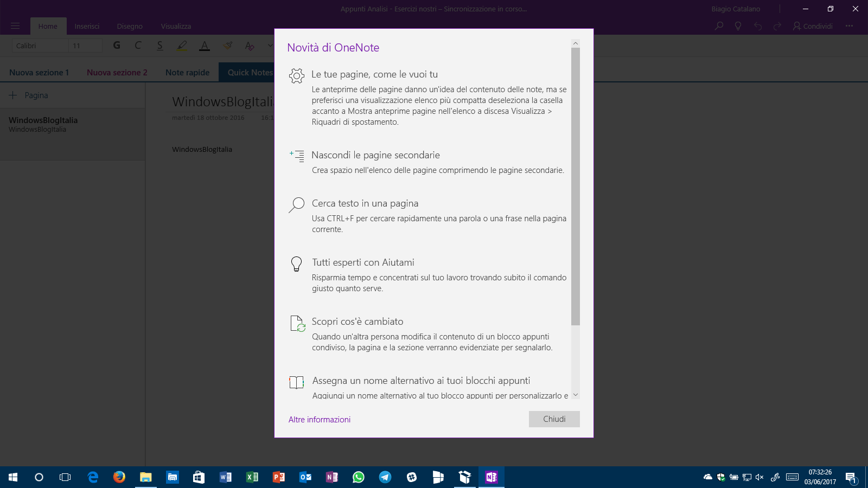Switch to the Inserisci tab

click(x=87, y=26)
